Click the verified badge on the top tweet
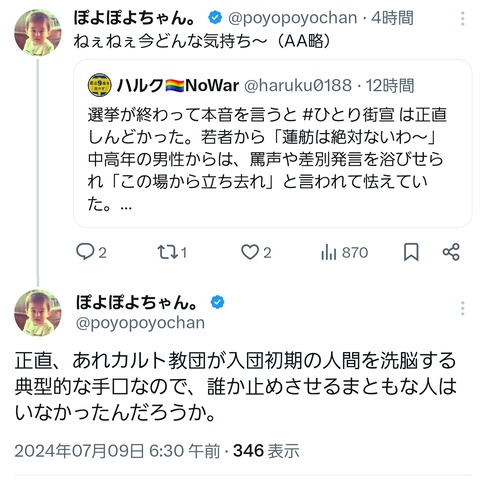Screen dimensions: 480x481 (215, 18)
